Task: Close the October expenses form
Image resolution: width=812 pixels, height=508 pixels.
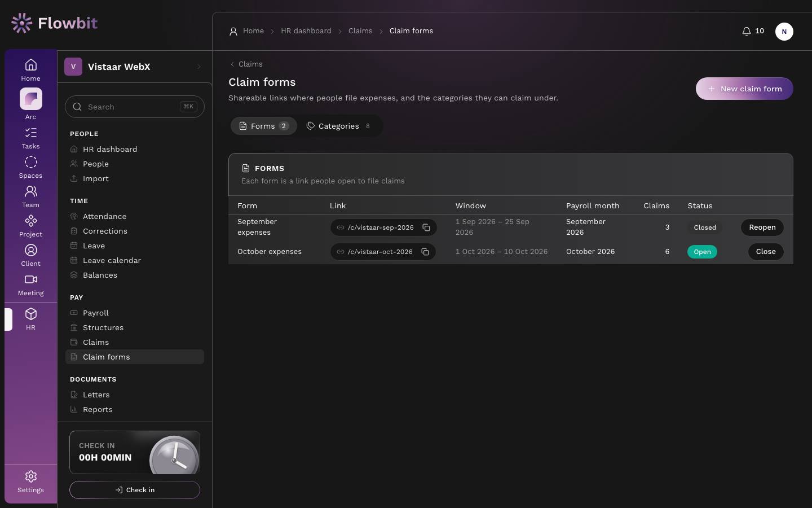Action: click(x=766, y=252)
